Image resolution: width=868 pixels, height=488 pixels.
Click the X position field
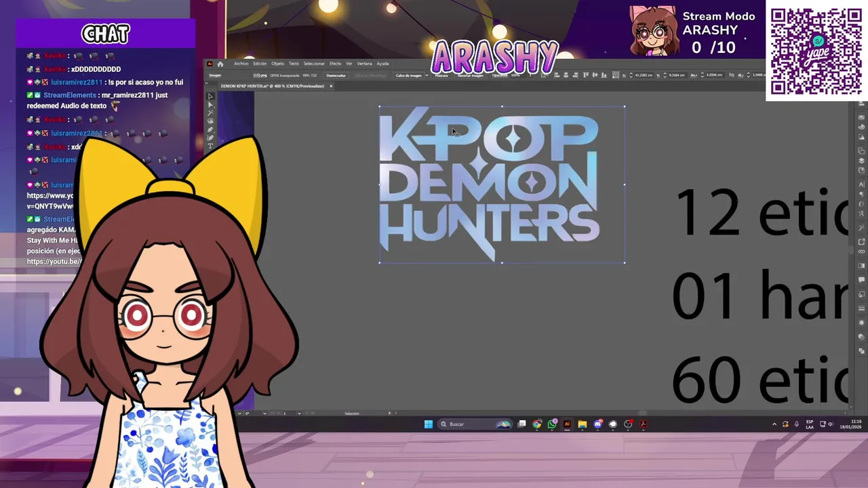click(644, 75)
